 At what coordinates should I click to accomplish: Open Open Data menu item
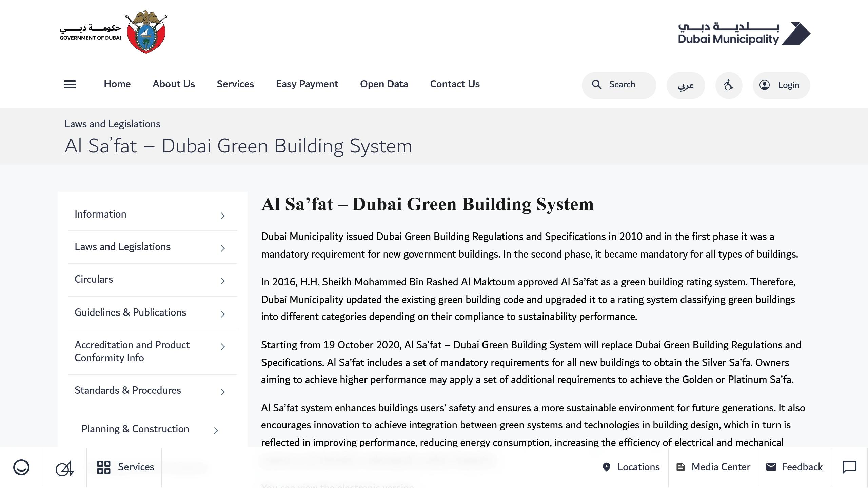click(384, 84)
